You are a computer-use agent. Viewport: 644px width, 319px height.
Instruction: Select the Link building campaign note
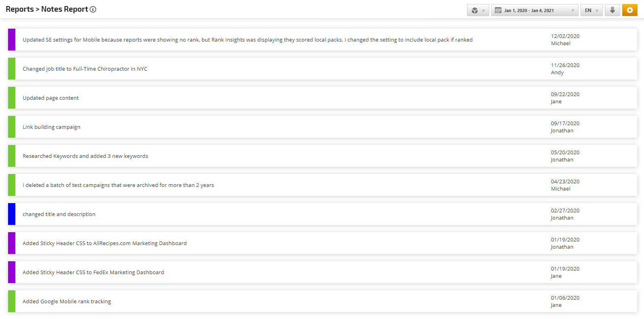coord(51,127)
